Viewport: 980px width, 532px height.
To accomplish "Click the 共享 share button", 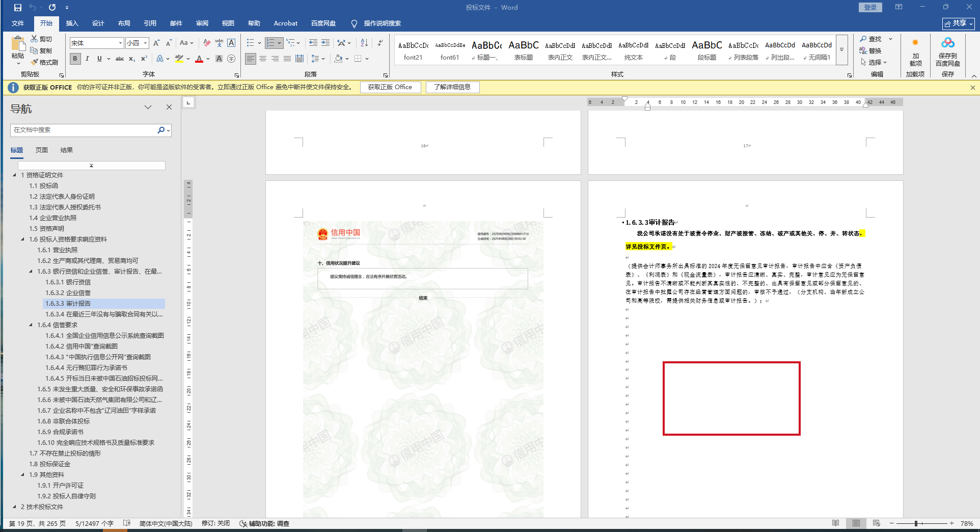I will tap(959, 23).
